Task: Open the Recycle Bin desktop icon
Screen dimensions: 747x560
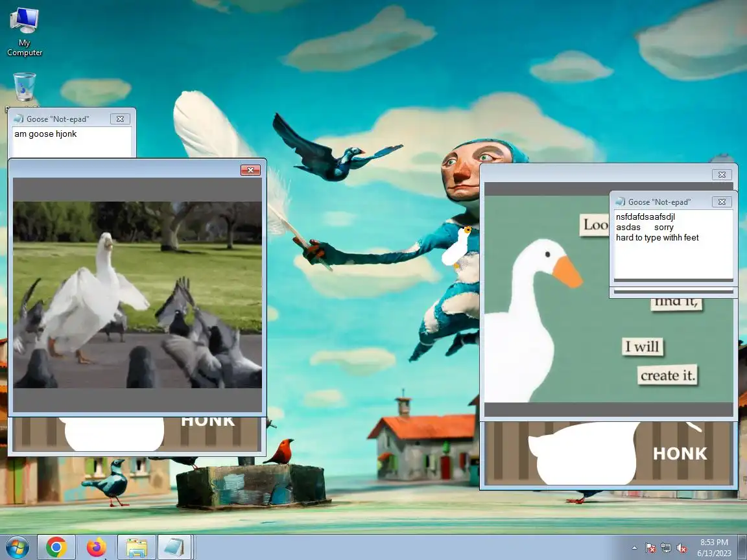Action: click(24, 87)
